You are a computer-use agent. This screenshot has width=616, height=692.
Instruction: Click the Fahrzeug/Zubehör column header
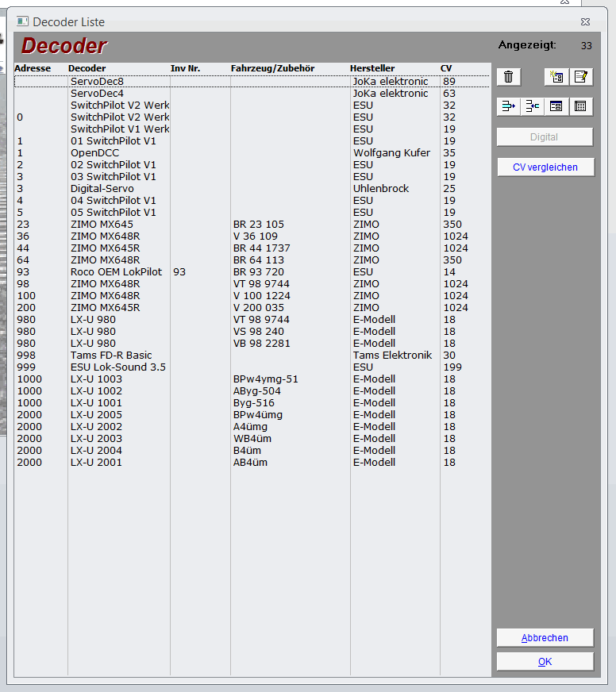(x=273, y=68)
